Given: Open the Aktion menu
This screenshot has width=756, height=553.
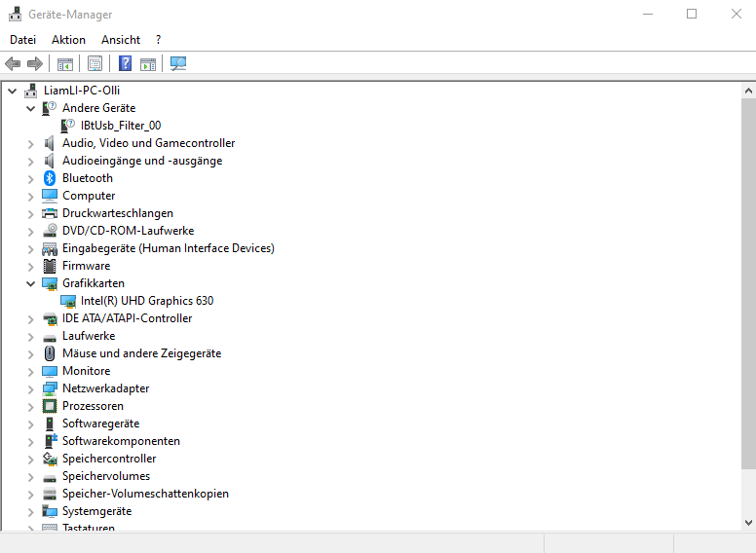Looking at the screenshot, I should tap(68, 40).
